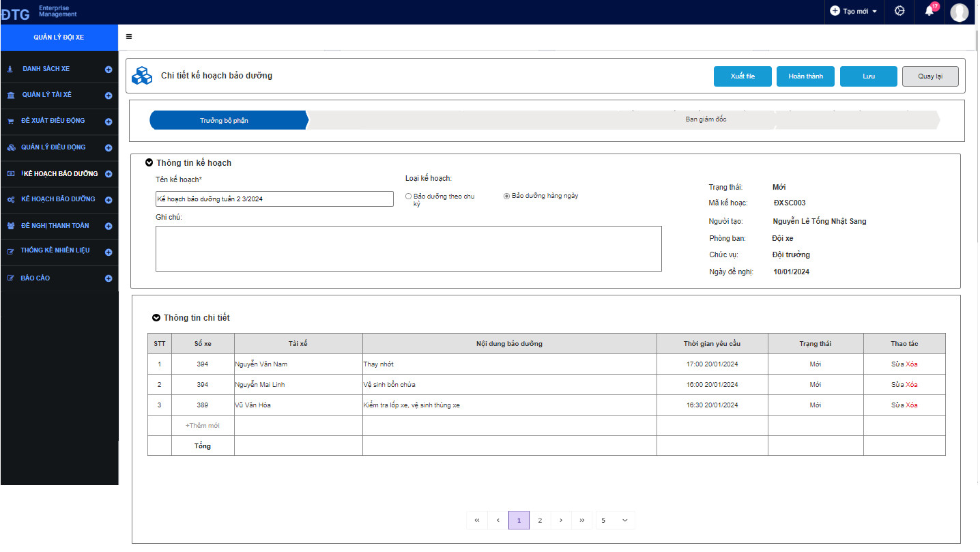This screenshot has width=980, height=552.
Task: Go to the last page with the double-right arrow
Action: click(x=581, y=521)
